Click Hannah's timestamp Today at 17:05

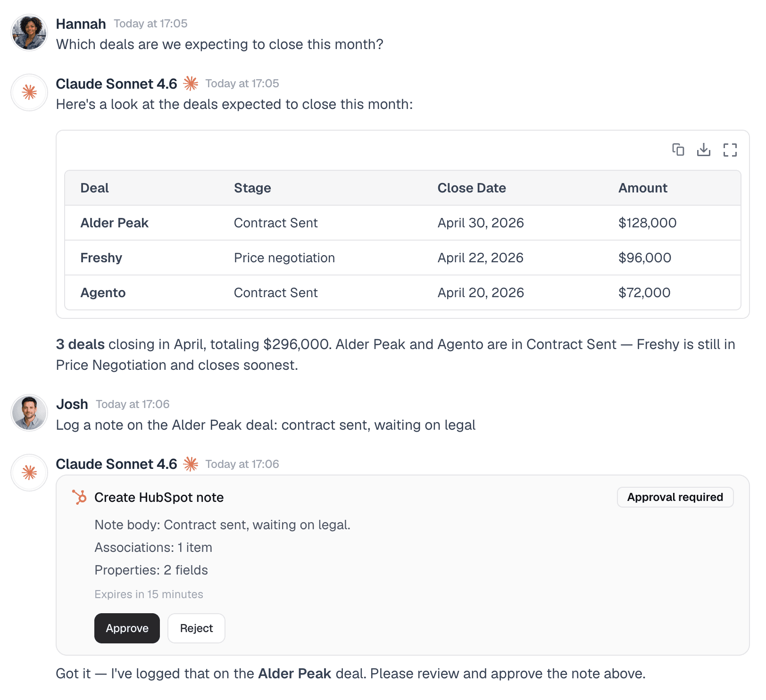[x=150, y=23]
